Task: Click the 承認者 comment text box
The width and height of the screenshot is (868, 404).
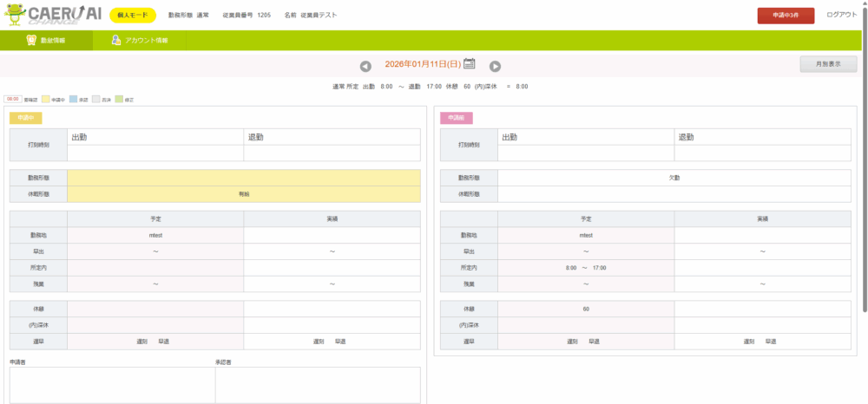Action: coord(318,384)
